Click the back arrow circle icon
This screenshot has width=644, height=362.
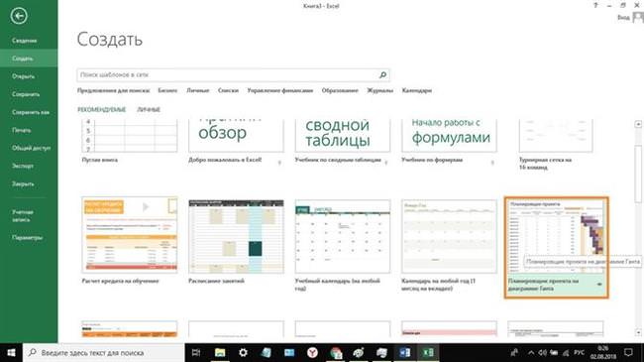pyautogui.click(x=19, y=17)
